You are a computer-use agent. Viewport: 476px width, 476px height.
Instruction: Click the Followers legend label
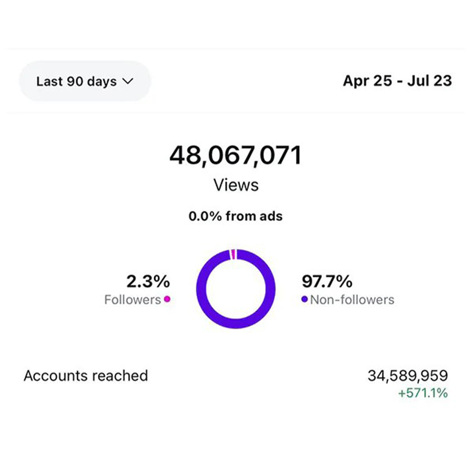132,300
